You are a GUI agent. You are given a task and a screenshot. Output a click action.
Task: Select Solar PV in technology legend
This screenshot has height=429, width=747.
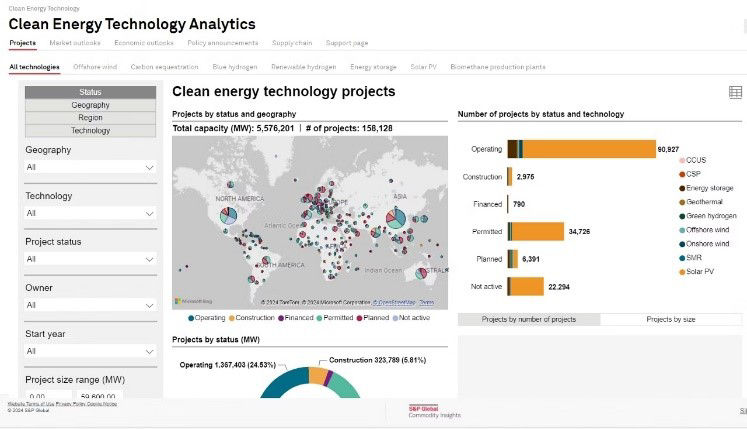(696, 271)
